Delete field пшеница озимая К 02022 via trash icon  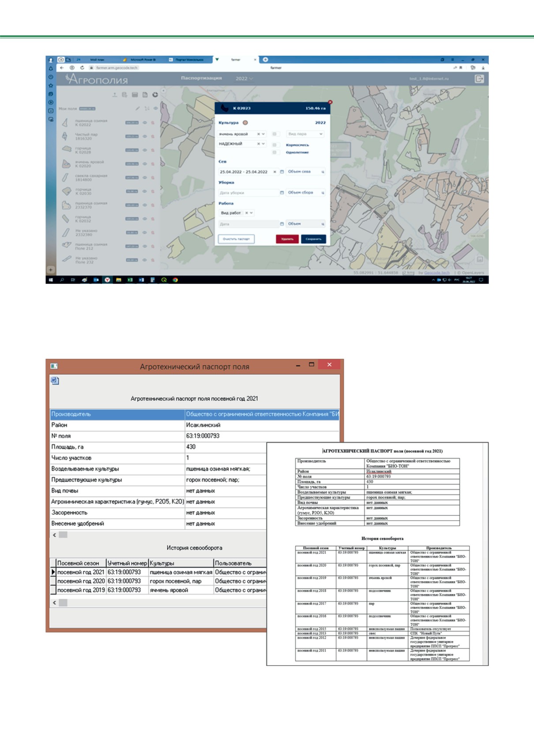pos(153,123)
